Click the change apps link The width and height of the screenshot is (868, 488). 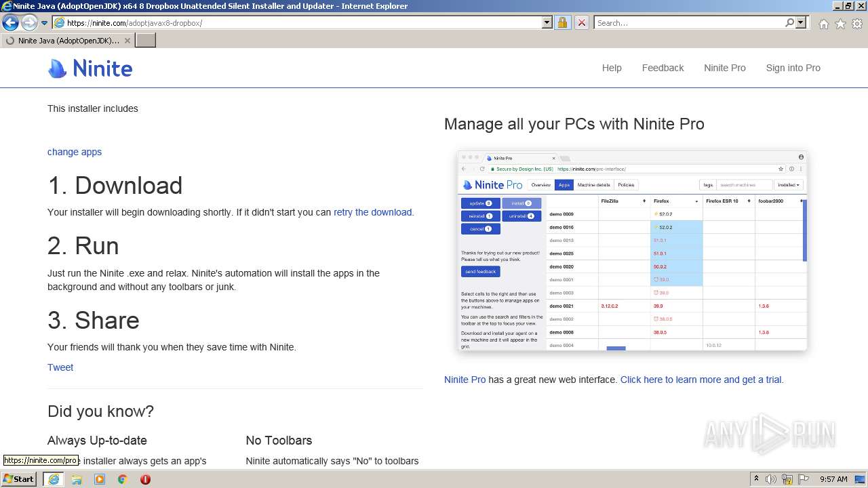point(75,152)
